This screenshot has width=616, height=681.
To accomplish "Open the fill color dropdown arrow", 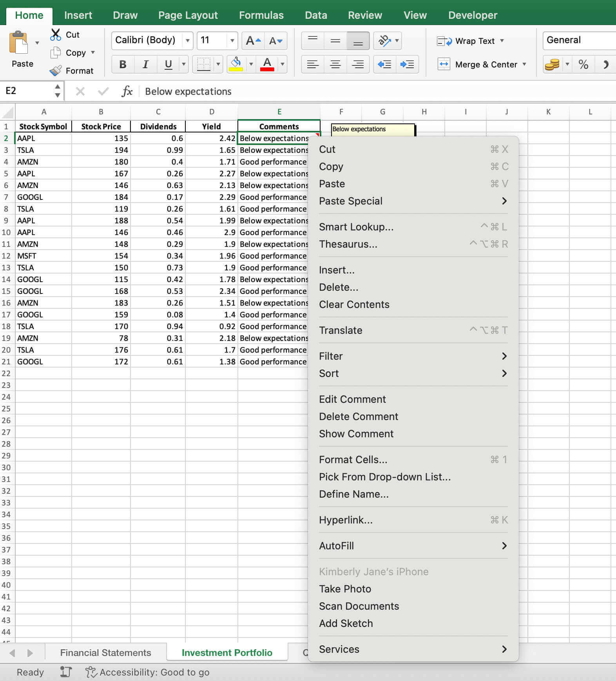I will (251, 64).
